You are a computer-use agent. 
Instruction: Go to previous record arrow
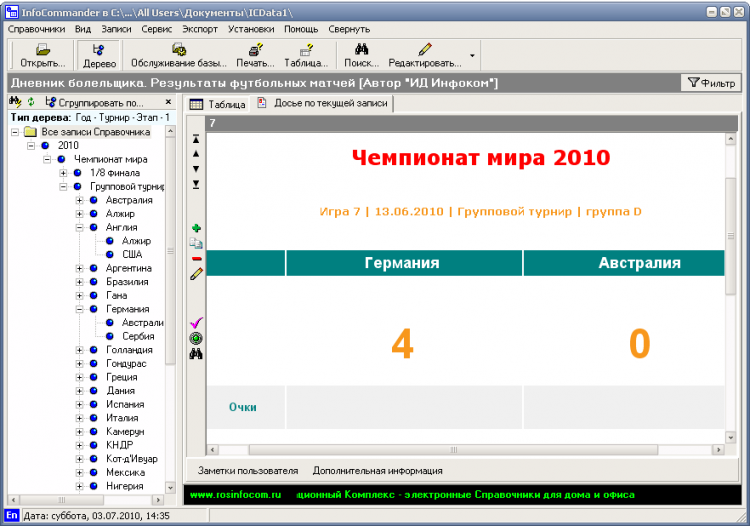pyautogui.click(x=196, y=154)
